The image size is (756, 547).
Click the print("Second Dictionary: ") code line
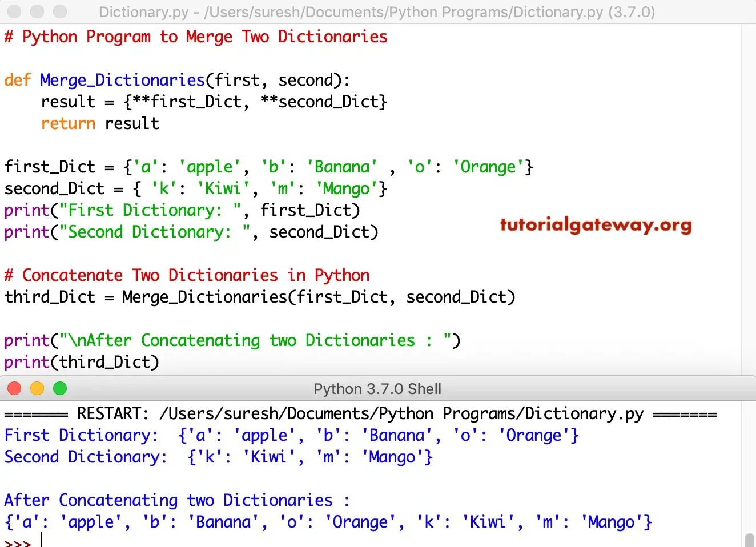pyautogui.click(x=191, y=232)
